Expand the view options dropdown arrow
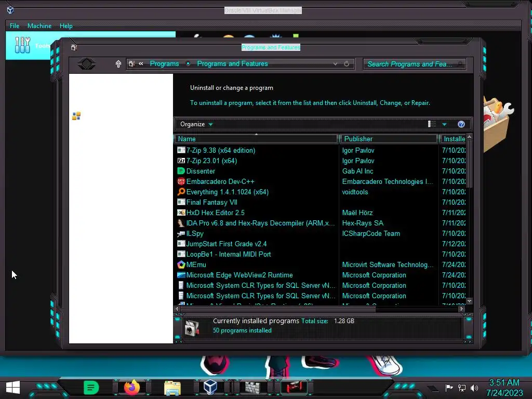The width and height of the screenshot is (532, 399). [445, 124]
